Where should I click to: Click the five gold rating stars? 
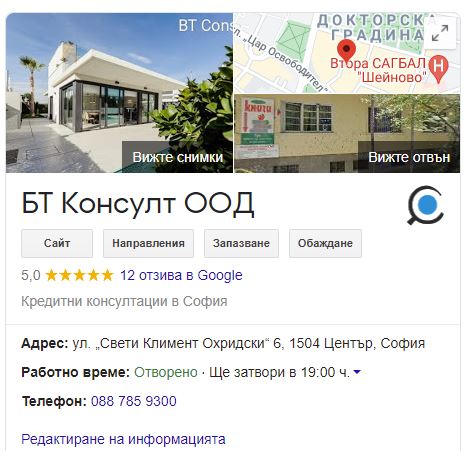[79, 276]
